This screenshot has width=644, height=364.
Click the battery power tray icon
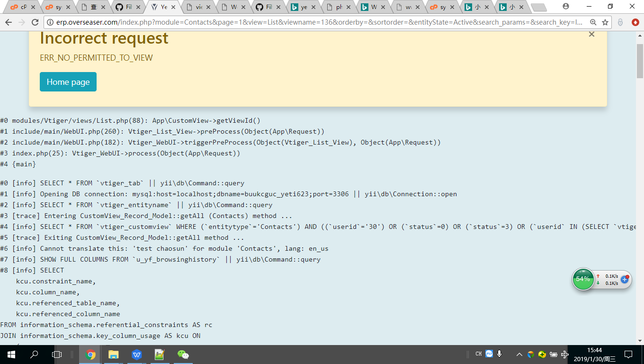553,354
